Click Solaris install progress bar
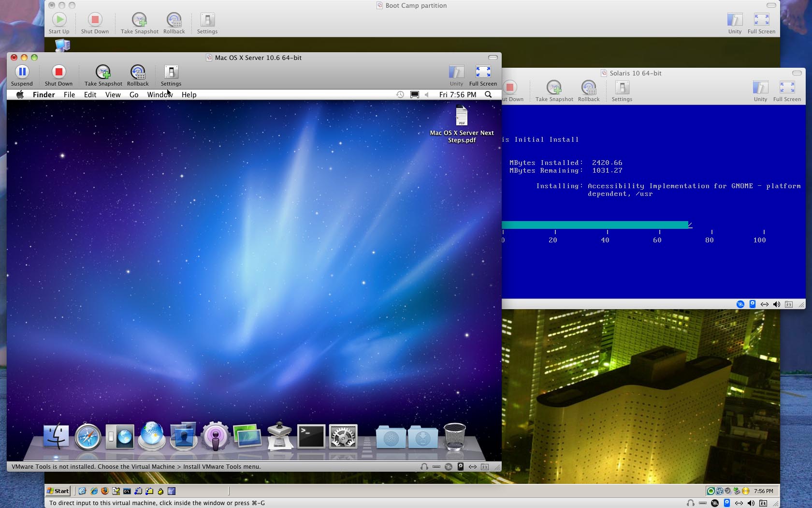The image size is (812, 508). [595, 225]
